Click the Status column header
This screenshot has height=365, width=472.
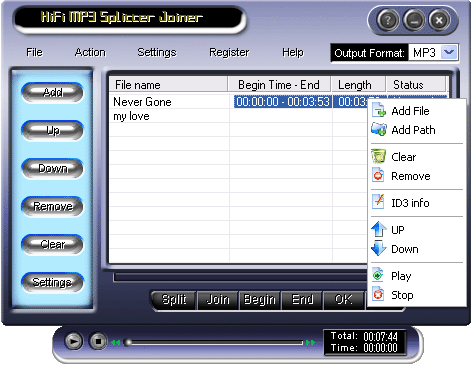click(415, 85)
